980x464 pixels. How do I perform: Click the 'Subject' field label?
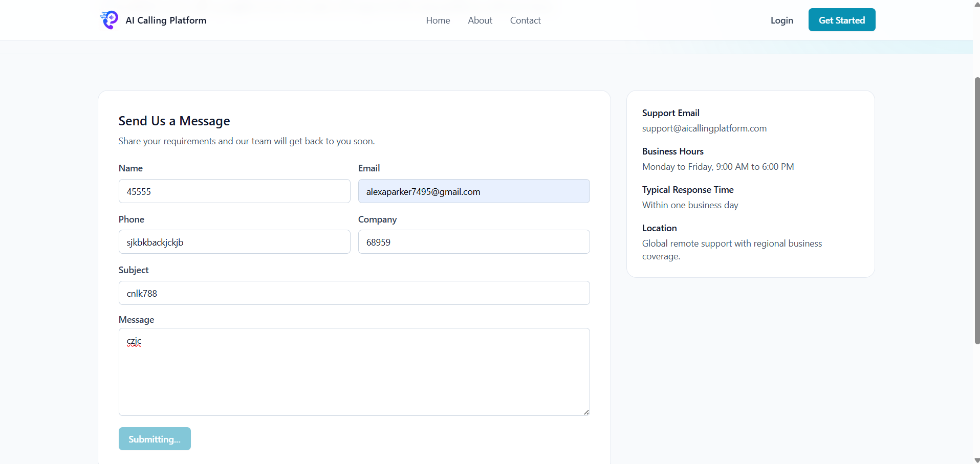point(134,270)
